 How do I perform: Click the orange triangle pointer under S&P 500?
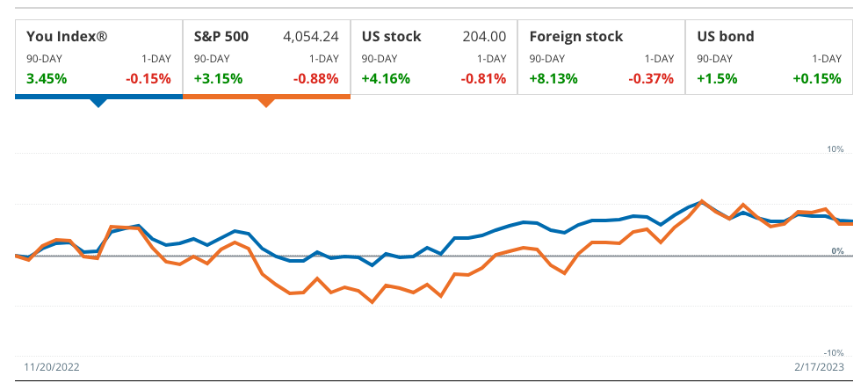(x=266, y=103)
